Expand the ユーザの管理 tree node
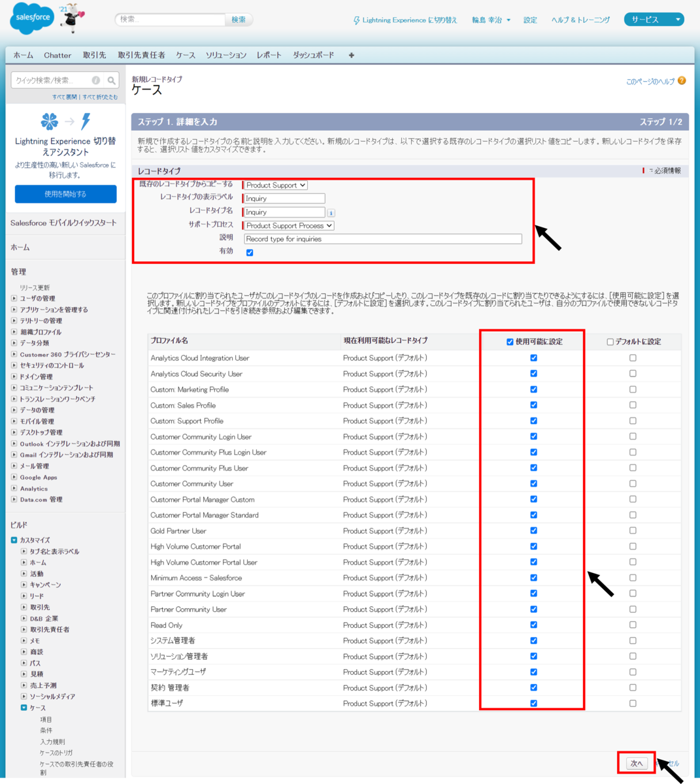The height and width of the screenshot is (784, 700). point(14,299)
